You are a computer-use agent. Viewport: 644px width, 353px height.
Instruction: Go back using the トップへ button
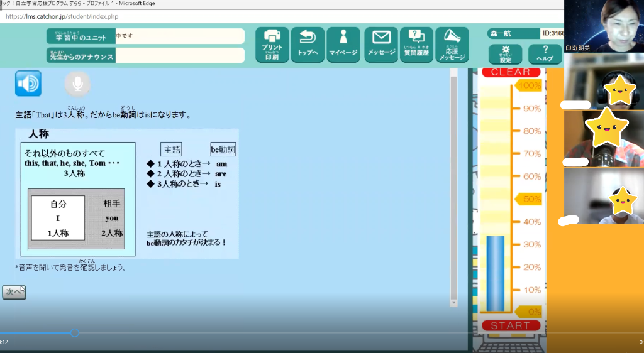[308, 45]
